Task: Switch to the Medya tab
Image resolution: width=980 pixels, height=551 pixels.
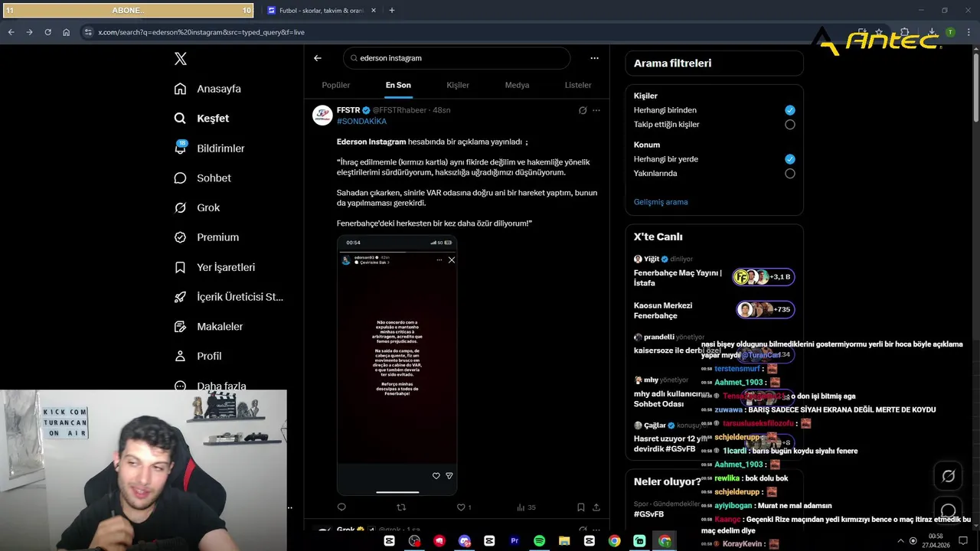Action: pos(517,85)
